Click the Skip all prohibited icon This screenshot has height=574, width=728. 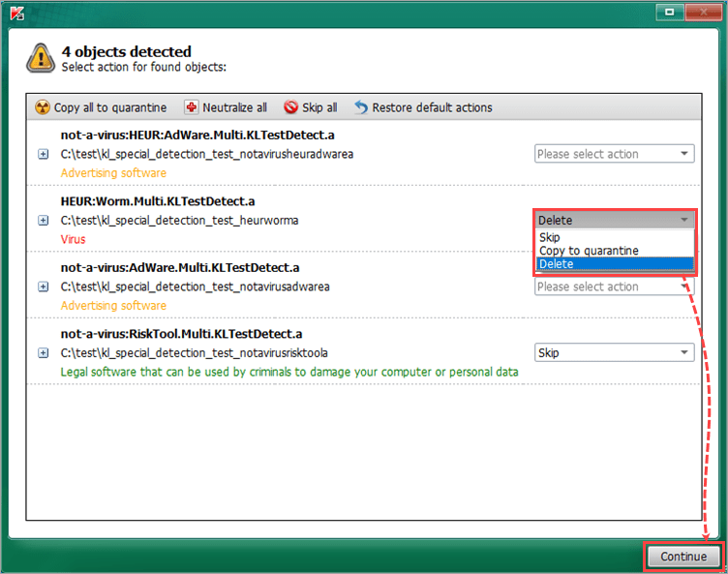coord(290,107)
